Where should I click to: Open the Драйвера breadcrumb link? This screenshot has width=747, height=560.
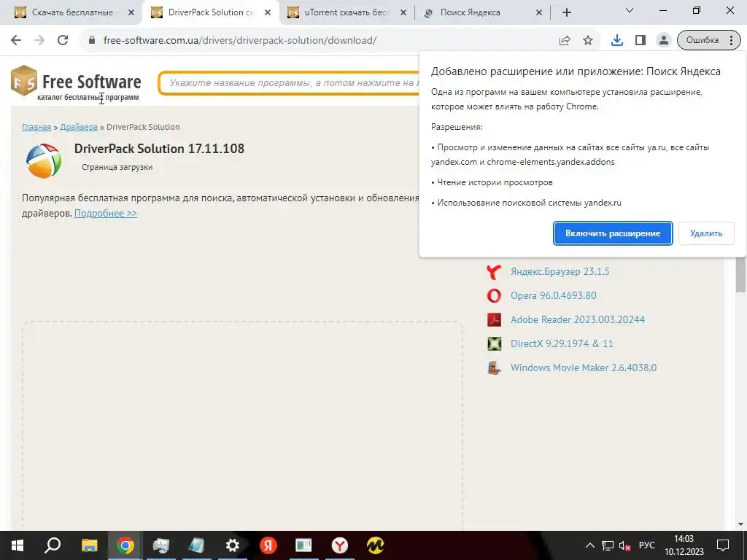point(79,127)
